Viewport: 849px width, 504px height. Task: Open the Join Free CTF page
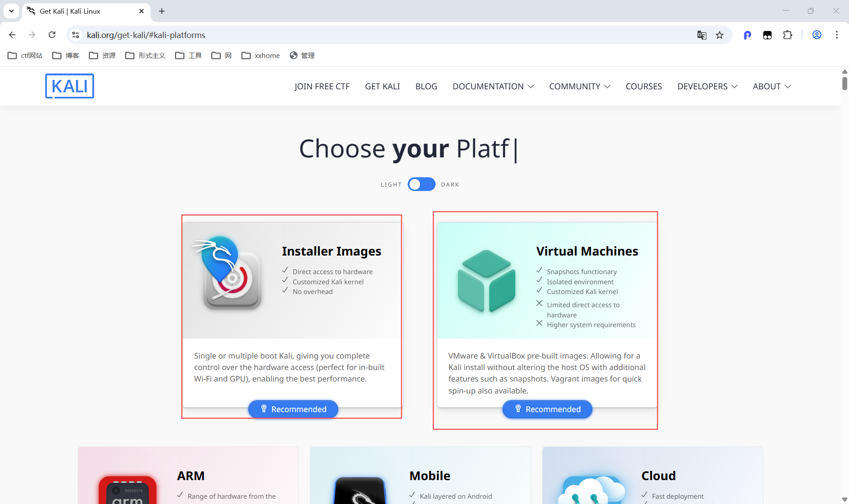pyautogui.click(x=322, y=86)
